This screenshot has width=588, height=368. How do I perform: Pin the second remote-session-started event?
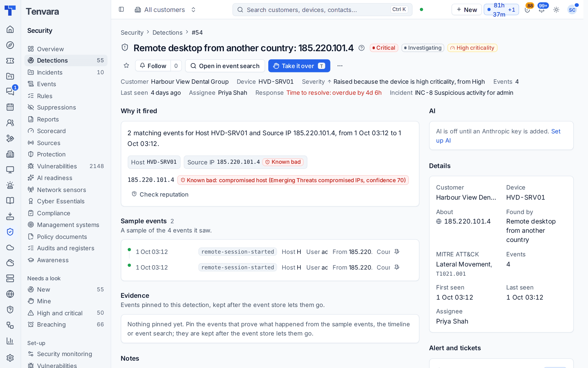(x=397, y=267)
